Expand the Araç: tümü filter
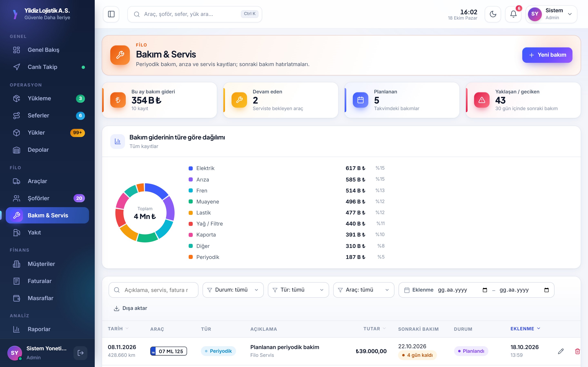 pyautogui.click(x=364, y=290)
